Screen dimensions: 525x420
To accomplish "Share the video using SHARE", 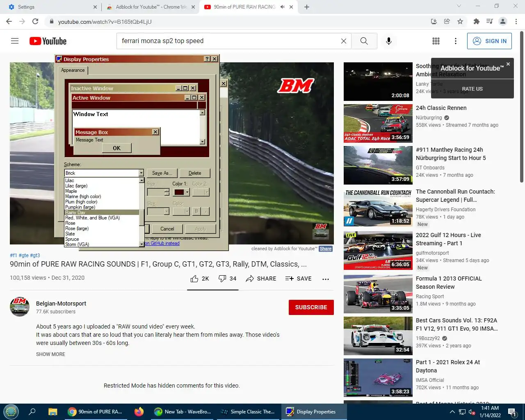I will click(261, 278).
